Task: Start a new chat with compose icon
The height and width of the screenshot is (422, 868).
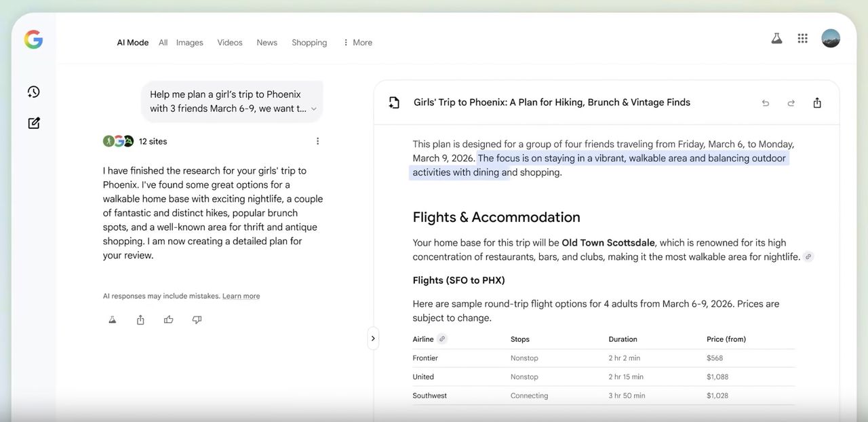Action: (x=33, y=123)
